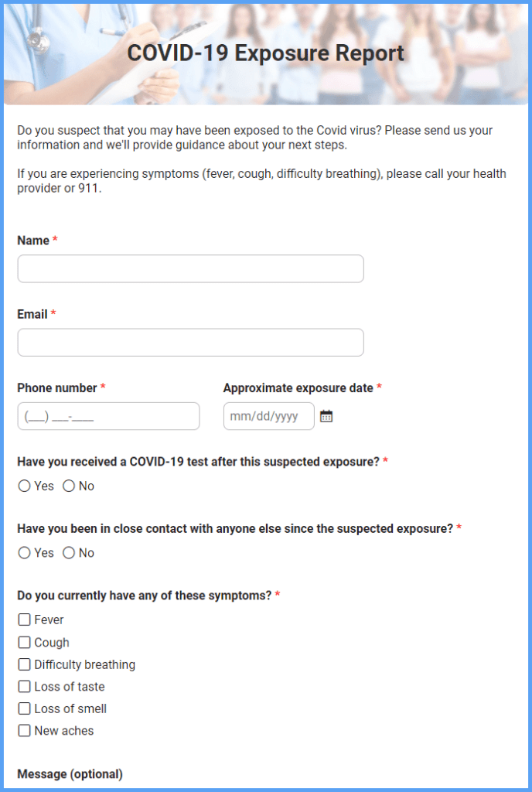Image resolution: width=532 pixels, height=792 pixels.
Task: Enable the New aches checkbox
Action: 23,731
